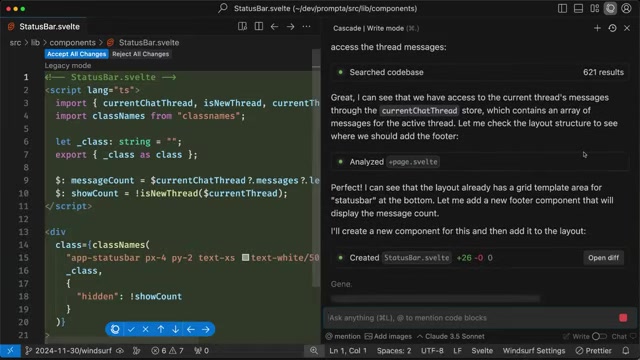The image size is (640, 360).
Task: Toggle the Write/Chat mode switch
Action: point(599,336)
